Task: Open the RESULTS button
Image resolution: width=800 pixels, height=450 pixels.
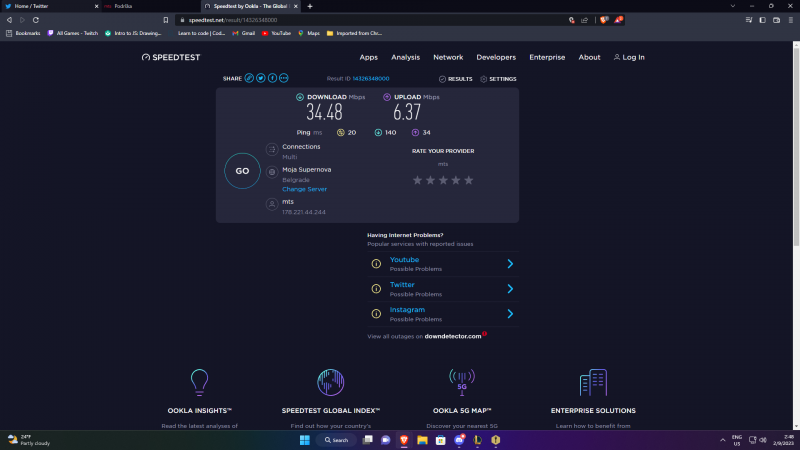Action: pyautogui.click(x=456, y=79)
